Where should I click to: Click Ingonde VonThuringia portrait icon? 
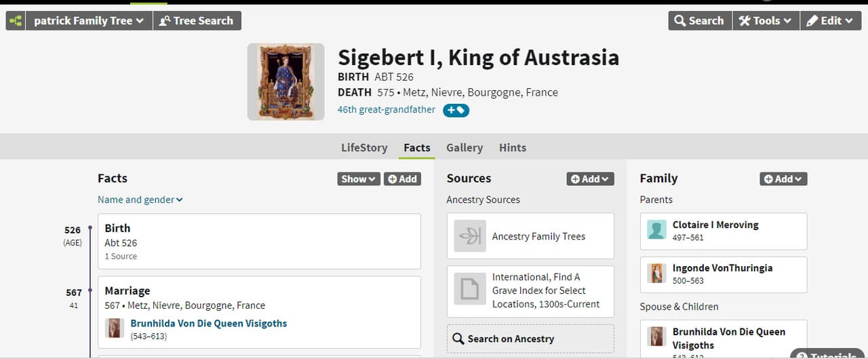click(656, 273)
